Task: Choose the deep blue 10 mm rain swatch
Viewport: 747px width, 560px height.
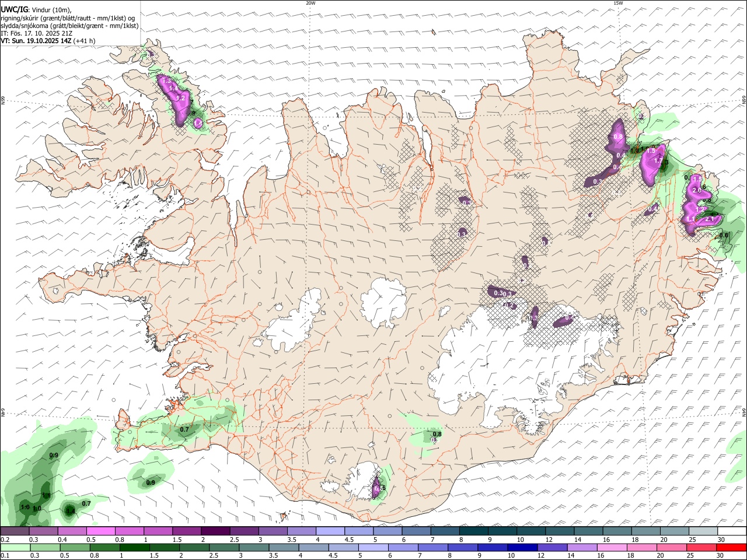Action: [x=522, y=547]
